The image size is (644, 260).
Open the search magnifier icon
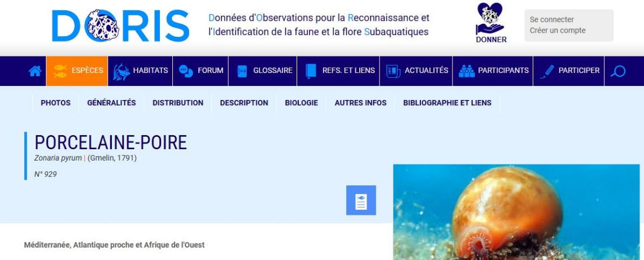(x=617, y=71)
